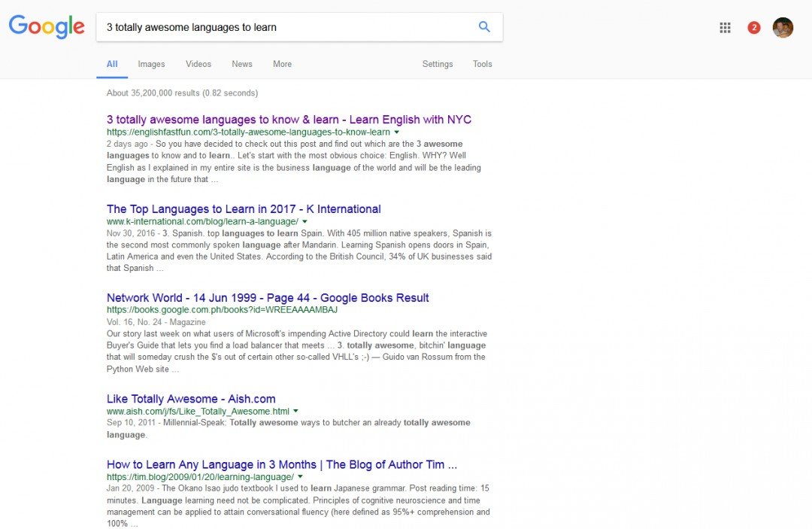Open the Settings menu
The height and width of the screenshot is (529, 812).
click(438, 64)
